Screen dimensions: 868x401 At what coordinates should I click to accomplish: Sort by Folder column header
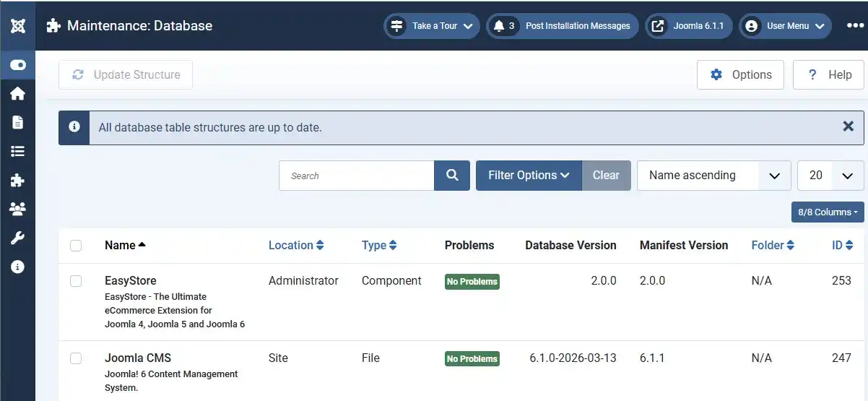click(x=773, y=245)
